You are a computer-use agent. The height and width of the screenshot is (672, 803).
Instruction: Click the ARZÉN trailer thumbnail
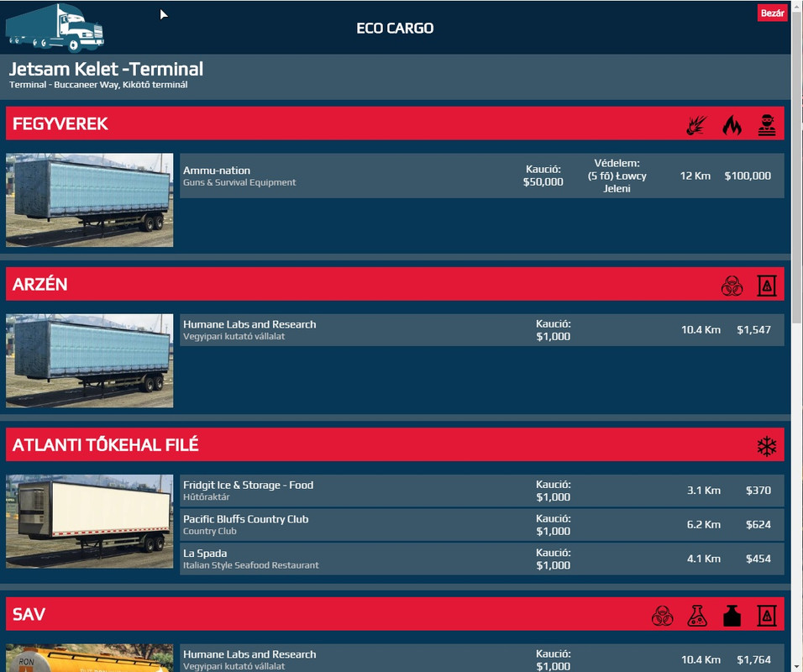90,360
